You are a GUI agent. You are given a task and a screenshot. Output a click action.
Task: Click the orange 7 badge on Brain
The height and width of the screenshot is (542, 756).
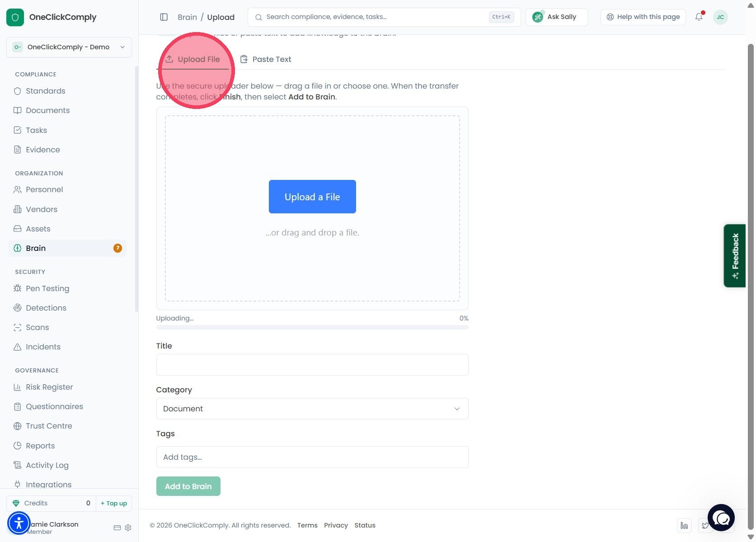click(117, 248)
